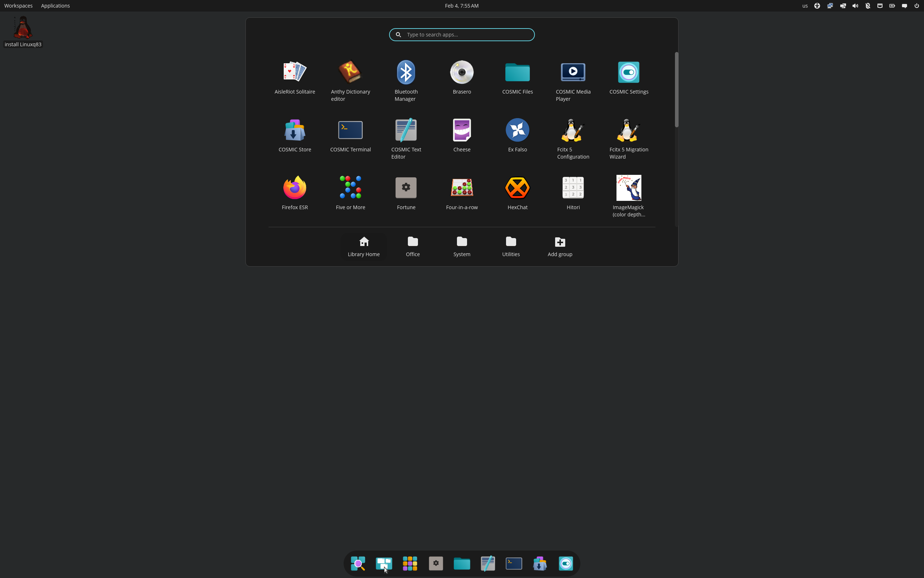Open Applications menu in top panel
The image size is (924, 578).
[55, 6]
